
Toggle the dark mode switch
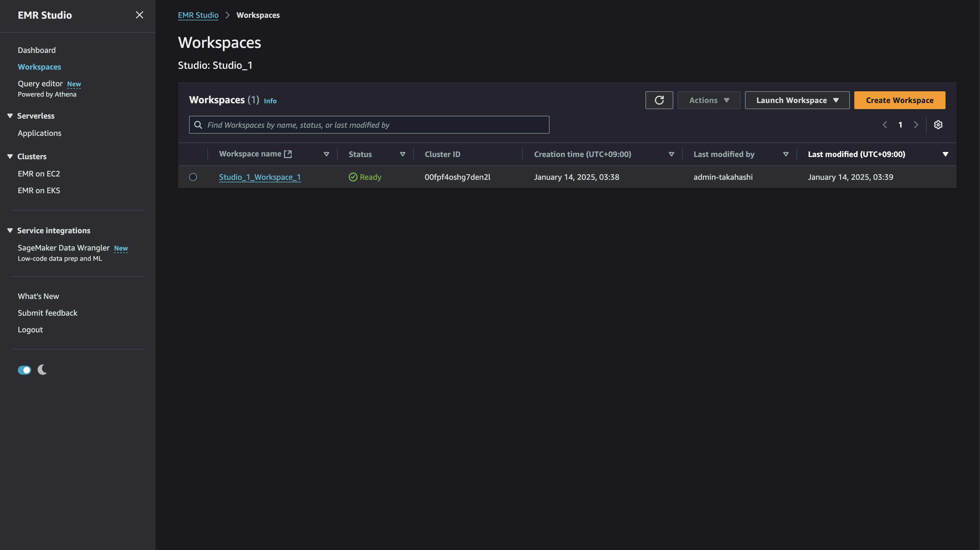[24, 370]
